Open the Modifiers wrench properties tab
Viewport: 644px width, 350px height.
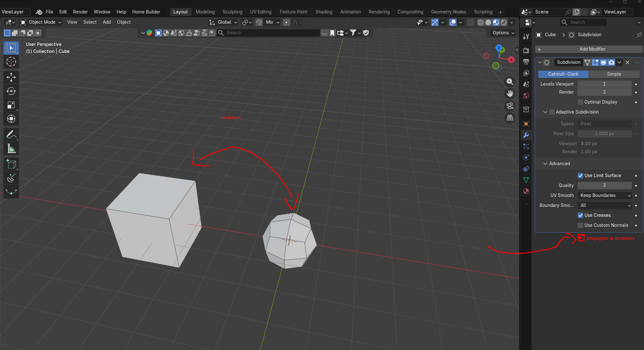click(x=526, y=135)
